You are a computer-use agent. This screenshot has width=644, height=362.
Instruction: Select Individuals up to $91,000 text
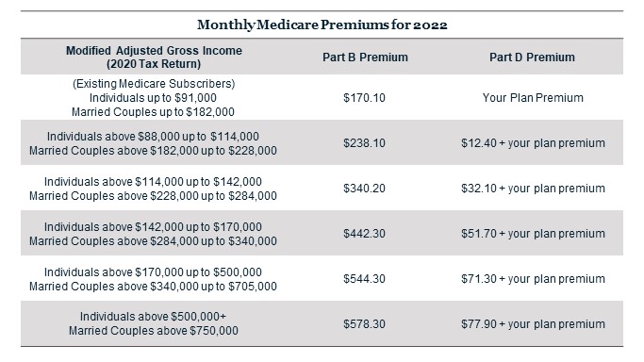coord(153,98)
